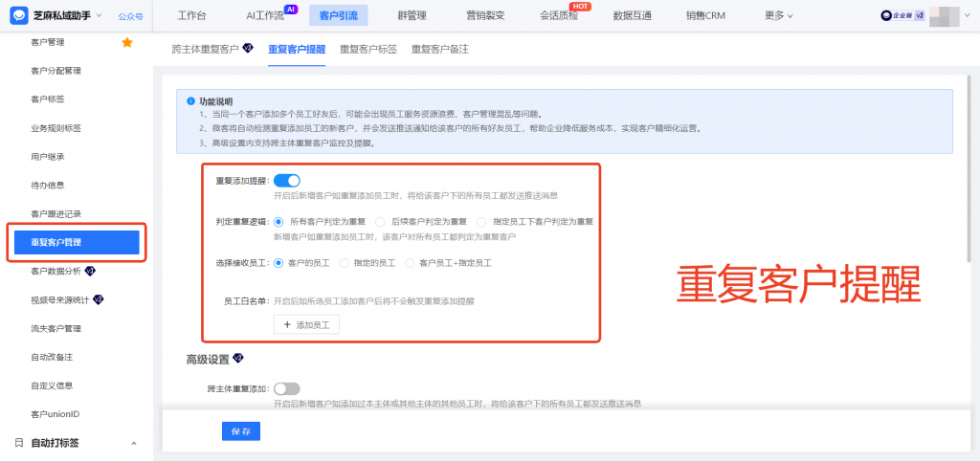Choose 客户的员工 as receiving staff
The height and width of the screenshot is (462, 980).
coord(278,263)
